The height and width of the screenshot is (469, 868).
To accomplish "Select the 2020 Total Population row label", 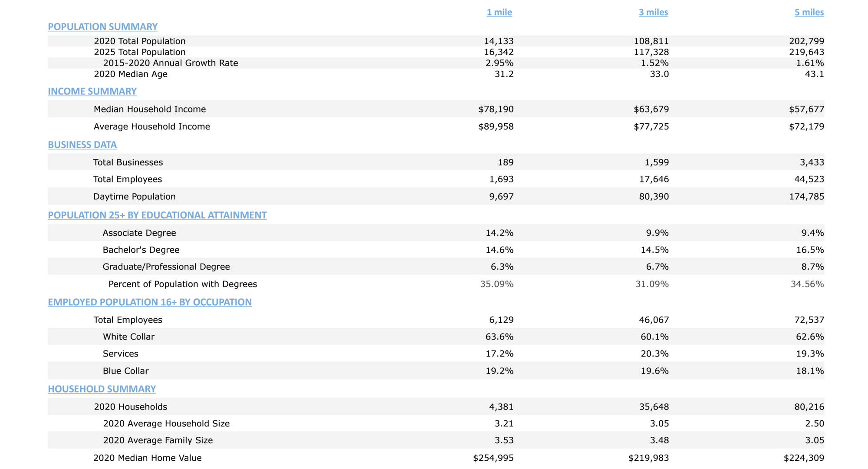I will click(140, 41).
